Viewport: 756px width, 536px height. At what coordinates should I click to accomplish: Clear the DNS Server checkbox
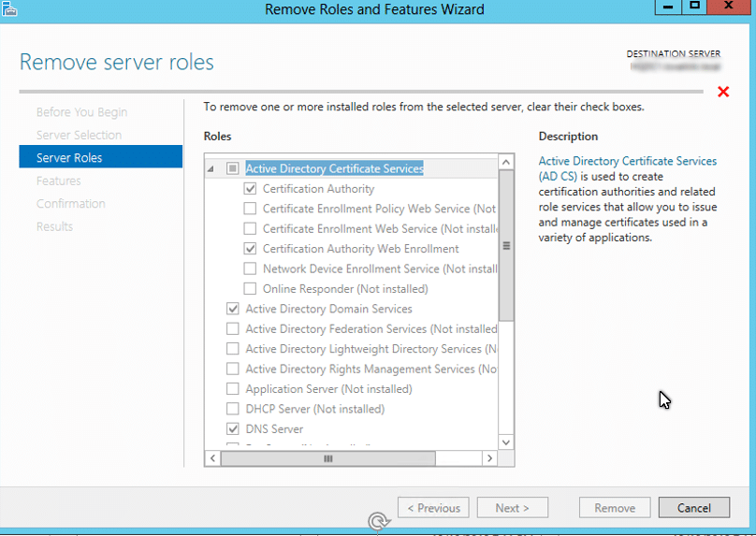pos(233,429)
